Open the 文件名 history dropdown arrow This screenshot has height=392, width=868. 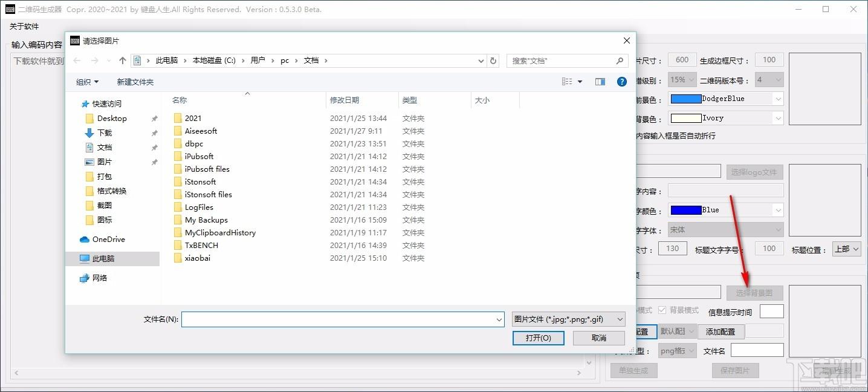pyautogui.click(x=499, y=319)
